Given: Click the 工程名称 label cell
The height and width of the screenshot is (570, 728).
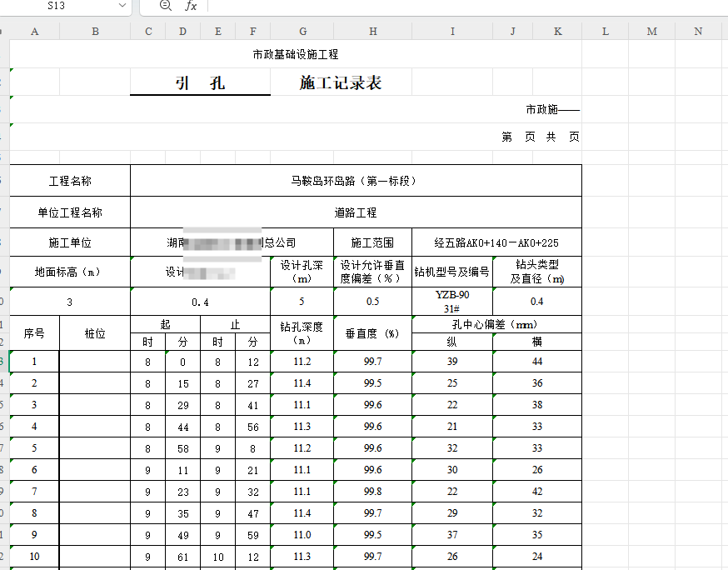Looking at the screenshot, I should click(x=70, y=181).
